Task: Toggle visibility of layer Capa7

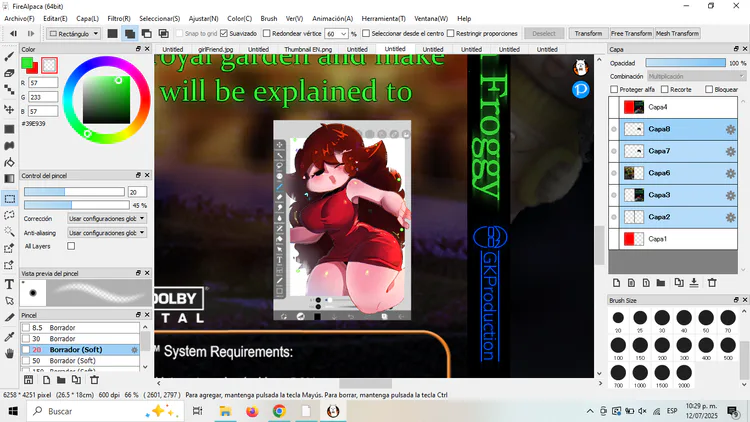Action: 614,151
